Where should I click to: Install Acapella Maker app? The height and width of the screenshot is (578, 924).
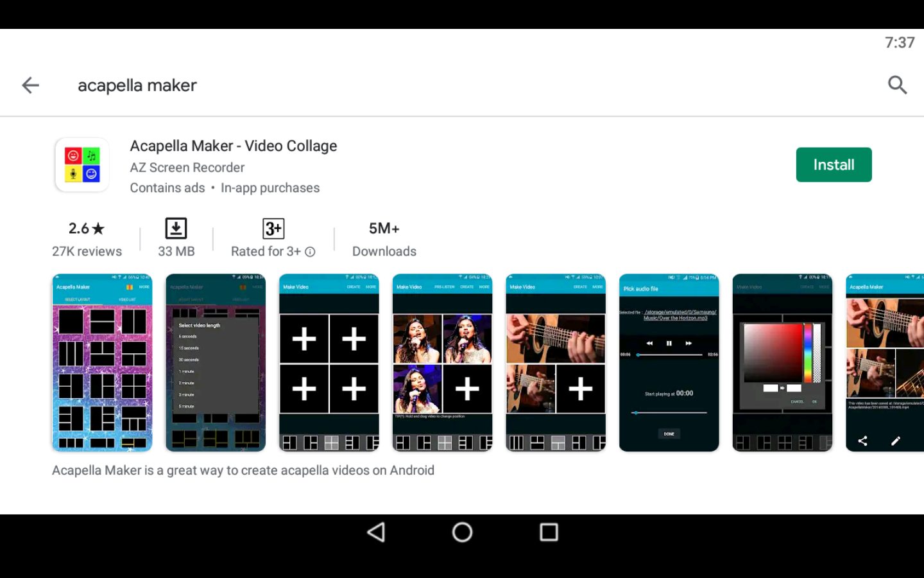pyautogui.click(x=834, y=164)
